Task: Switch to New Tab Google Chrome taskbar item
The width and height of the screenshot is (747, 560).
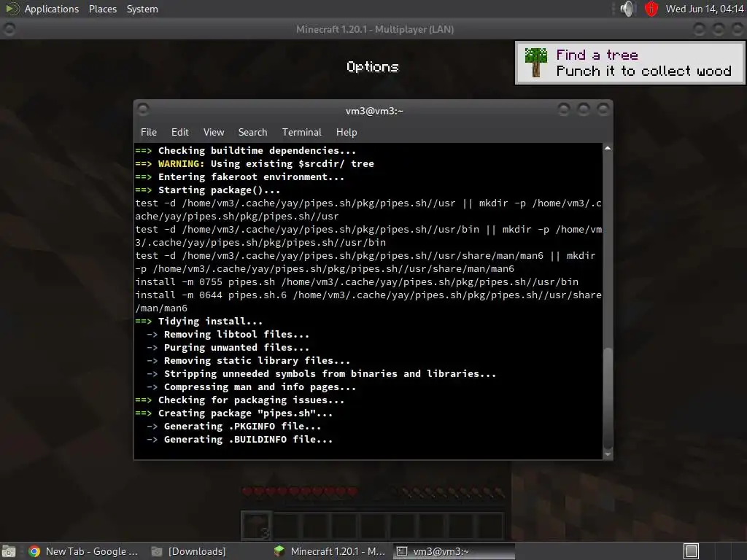Action: point(84,551)
